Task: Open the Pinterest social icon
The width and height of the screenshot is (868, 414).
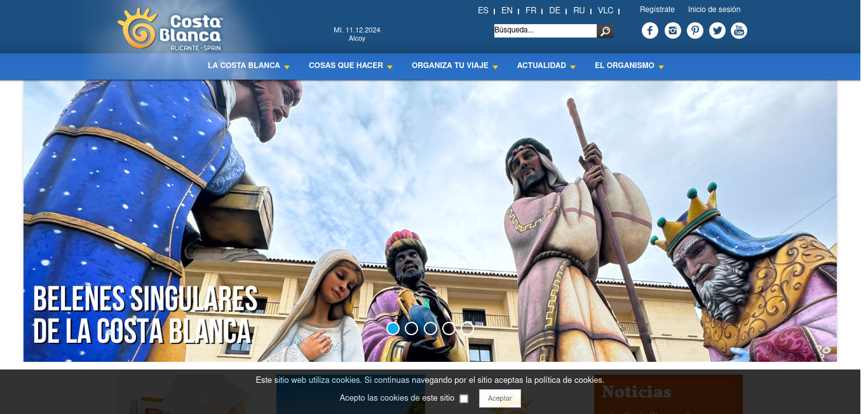Action: click(695, 31)
